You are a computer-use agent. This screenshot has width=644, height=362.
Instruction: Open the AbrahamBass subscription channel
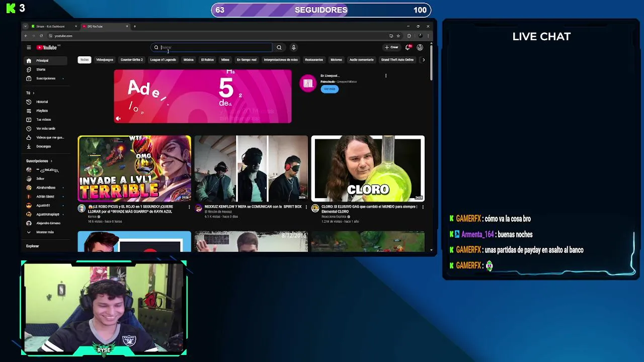point(46,188)
